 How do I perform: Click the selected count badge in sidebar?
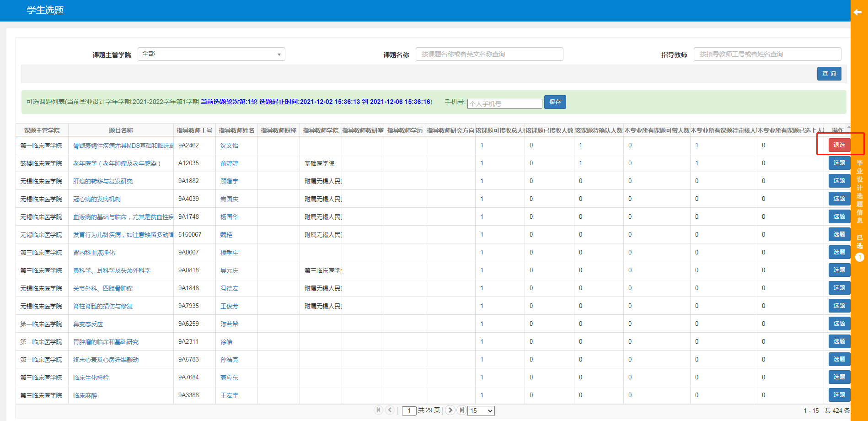point(859,257)
